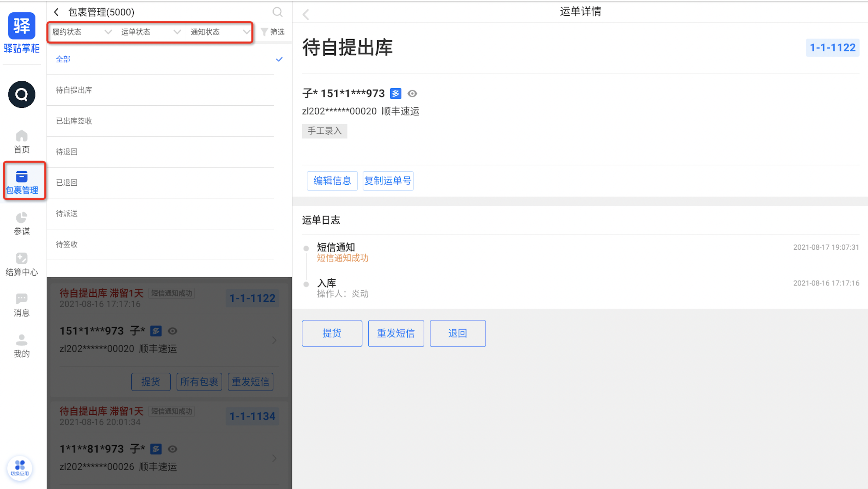
Task: Open the 筛选 filter funnel
Action: [x=273, y=32]
